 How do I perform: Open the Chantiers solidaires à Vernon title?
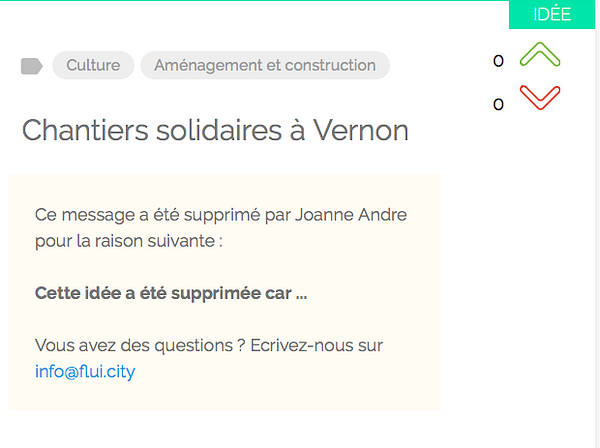pyautogui.click(x=215, y=130)
